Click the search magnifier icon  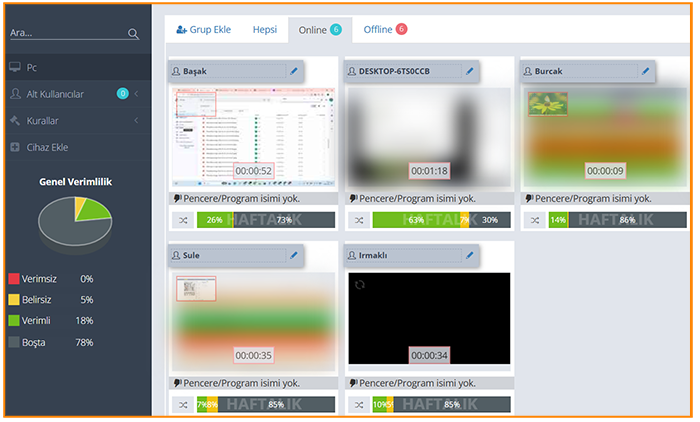(x=133, y=33)
